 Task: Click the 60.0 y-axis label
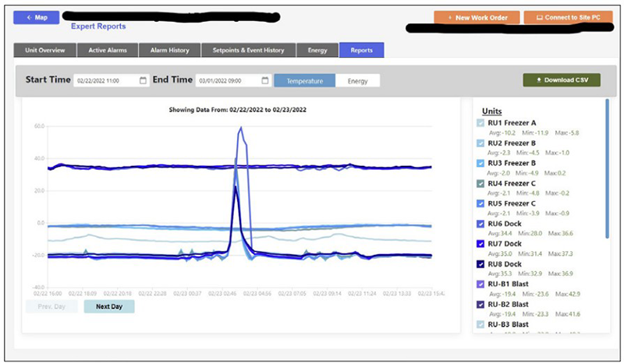(x=40, y=126)
